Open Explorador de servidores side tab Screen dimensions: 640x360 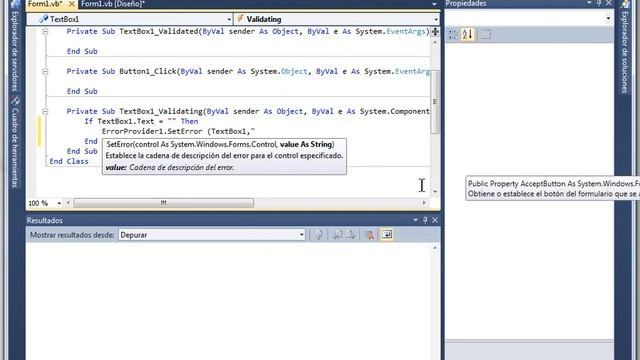coord(15,46)
